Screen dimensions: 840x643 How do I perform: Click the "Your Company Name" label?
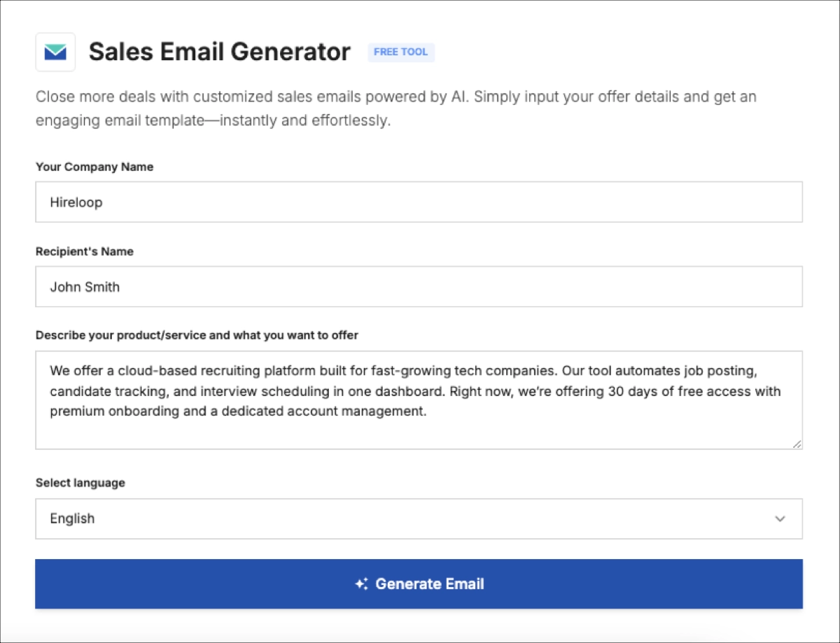point(94,167)
